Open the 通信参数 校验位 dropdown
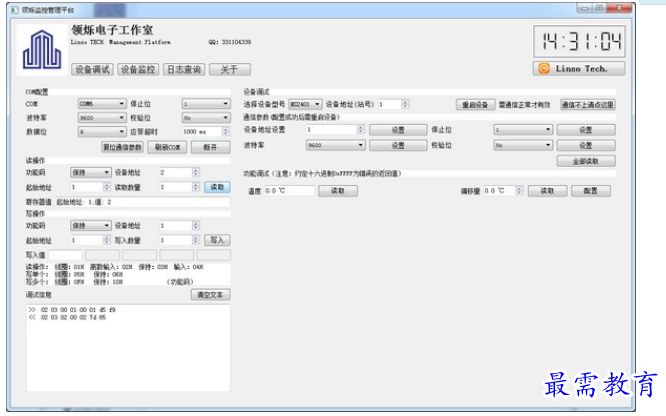Viewport: 666px width, 416px height. (523, 145)
